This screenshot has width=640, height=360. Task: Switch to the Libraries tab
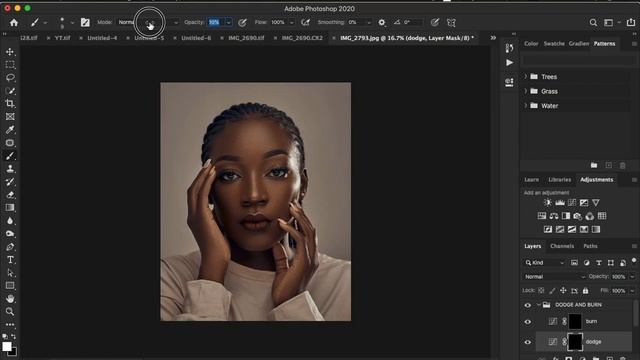click(560, 180)
